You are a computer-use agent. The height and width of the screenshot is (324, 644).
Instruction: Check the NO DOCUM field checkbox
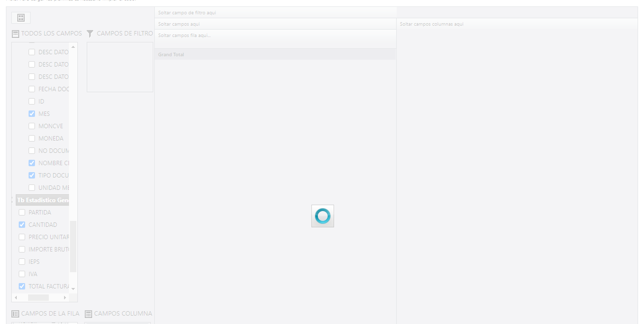click(32, 151)
